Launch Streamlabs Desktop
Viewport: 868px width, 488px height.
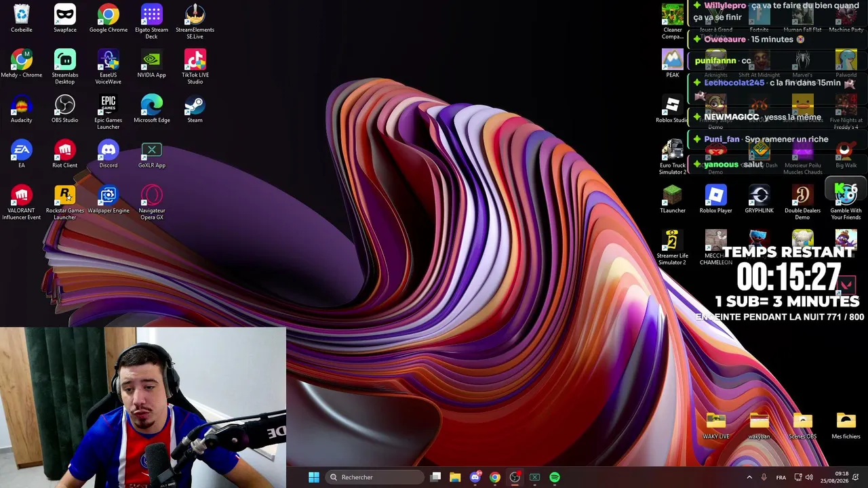[x=65, y=66]
